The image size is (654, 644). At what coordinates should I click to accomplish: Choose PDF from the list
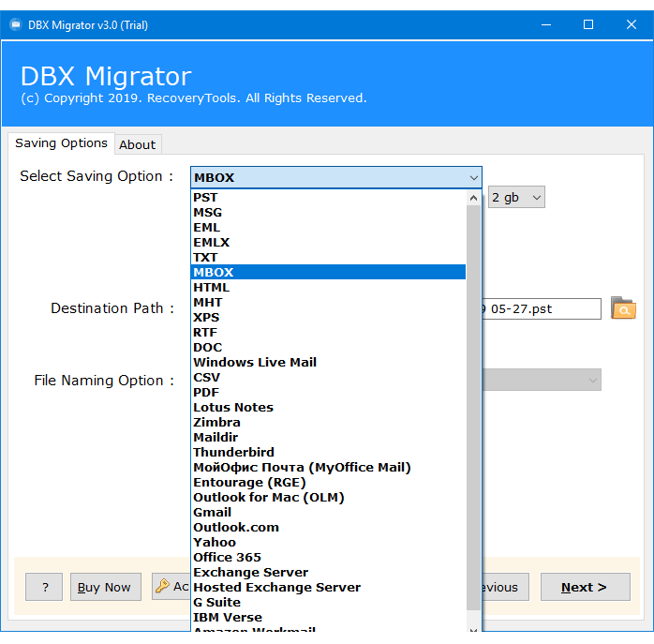click(328, 393)
